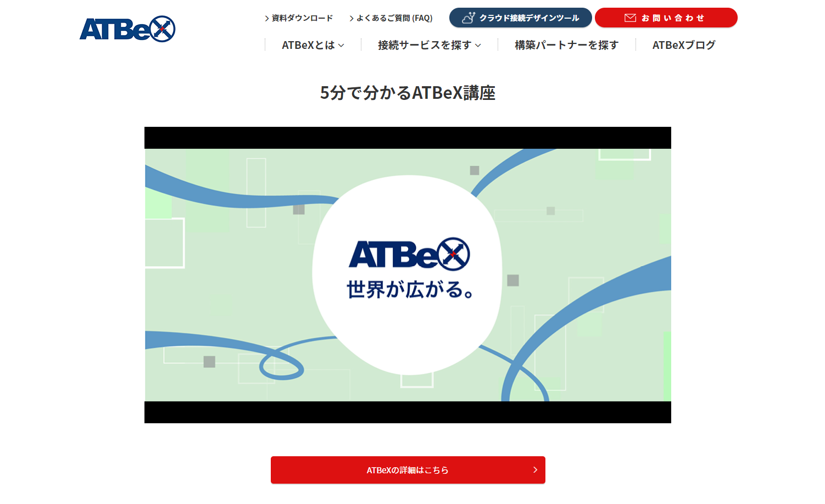Click the envelope mail icon

tap(630, 18)
